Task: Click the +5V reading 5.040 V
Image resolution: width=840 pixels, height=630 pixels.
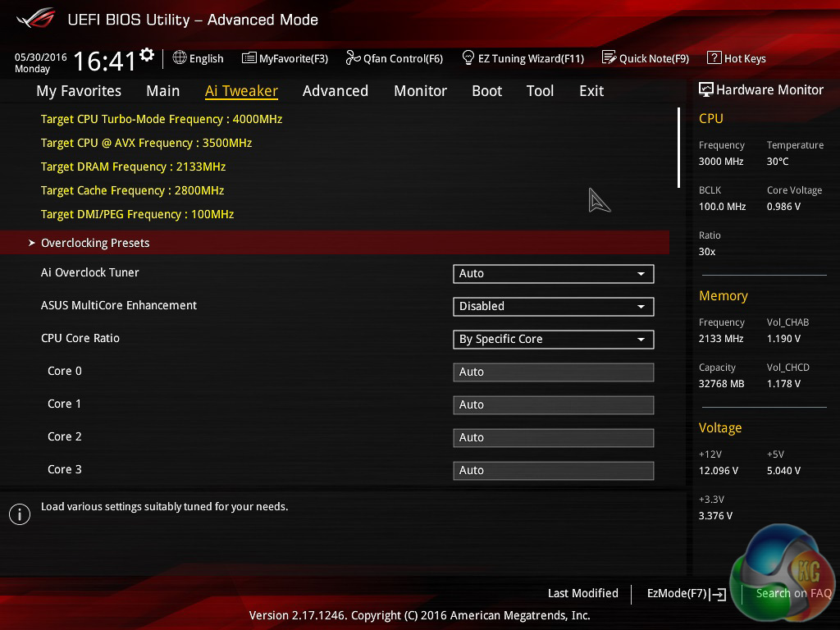Action: pyautogui.click(x=783, y=470)
